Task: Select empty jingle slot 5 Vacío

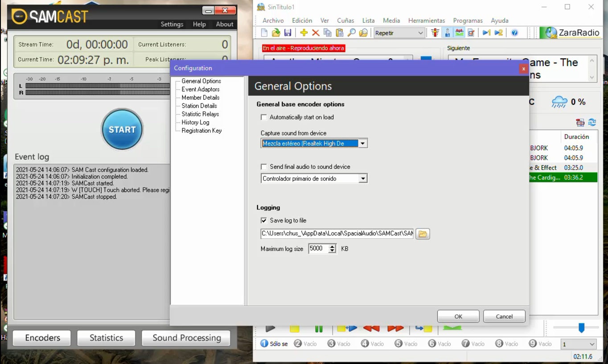Action: pos(406,344)
